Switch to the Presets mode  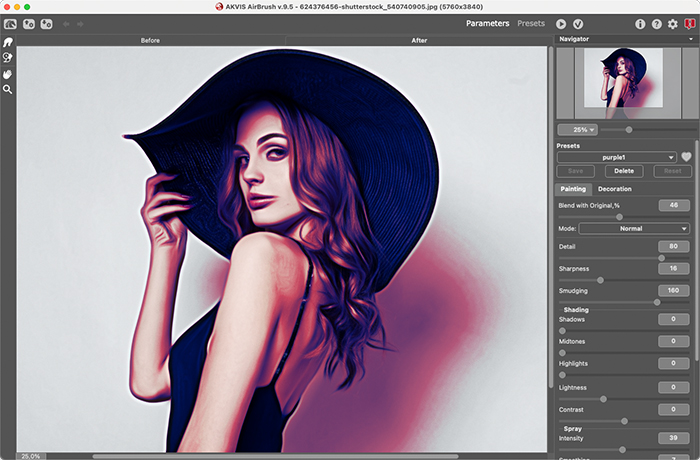coord(531,23)
